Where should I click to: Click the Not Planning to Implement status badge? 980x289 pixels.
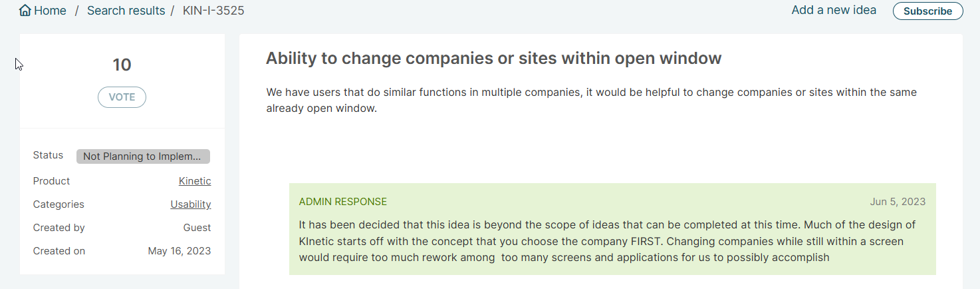(x=143, y=156)
